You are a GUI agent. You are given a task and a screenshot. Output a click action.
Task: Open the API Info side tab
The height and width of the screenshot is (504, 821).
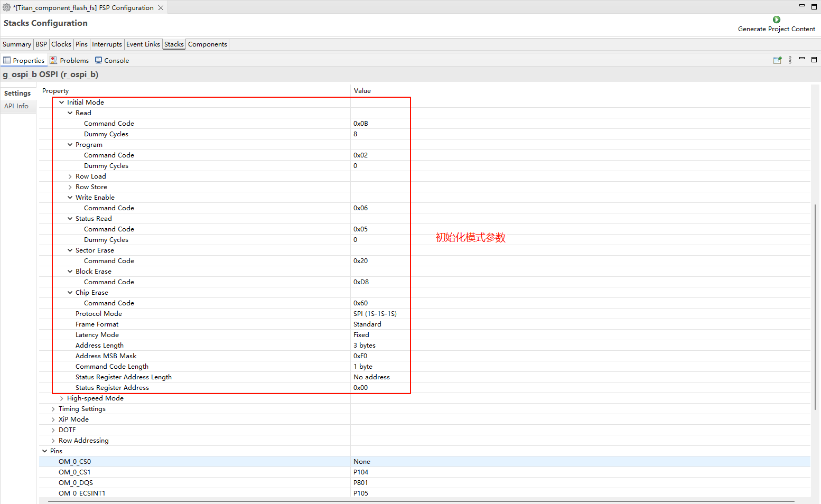click(x=16, y=106)
